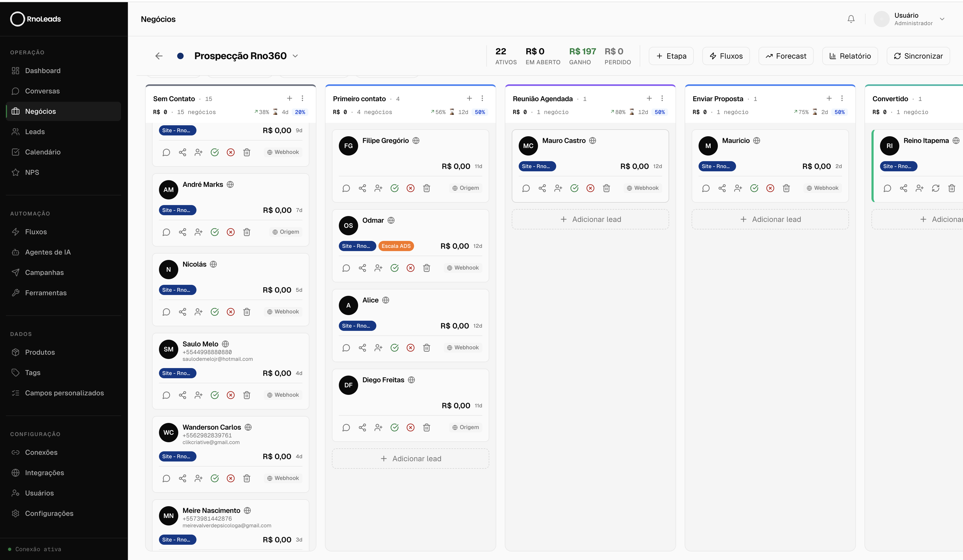The width and height of the screenshot is (963, 560).
Task: Open chat for André Marks card
Action: pos(166,232)
